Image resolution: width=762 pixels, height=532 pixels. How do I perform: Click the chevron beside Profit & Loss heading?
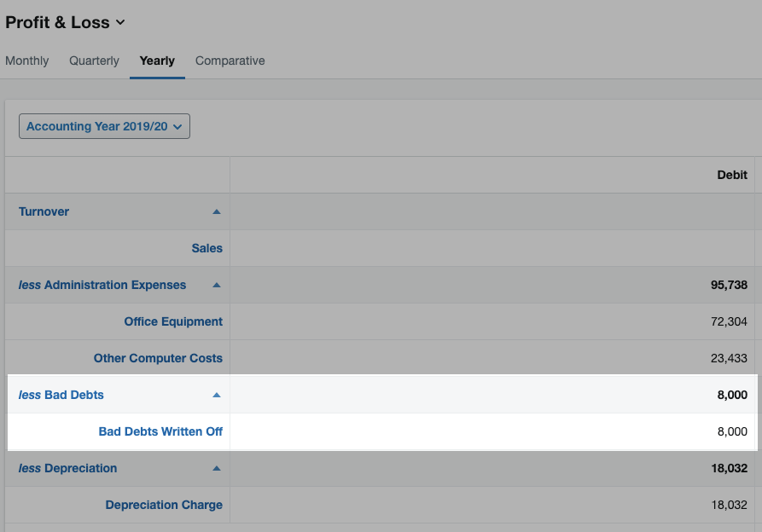pyautogui.click(x=120, y=24)
